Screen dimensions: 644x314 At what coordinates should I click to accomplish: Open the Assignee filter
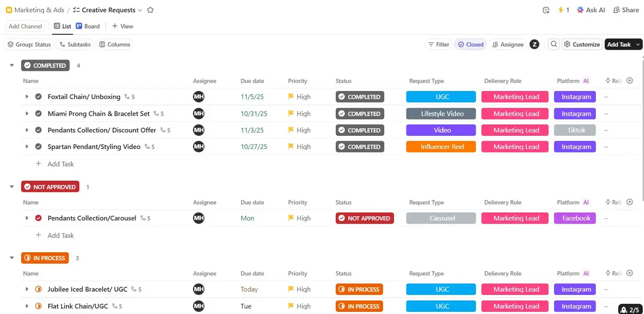[x=508, y=44]
